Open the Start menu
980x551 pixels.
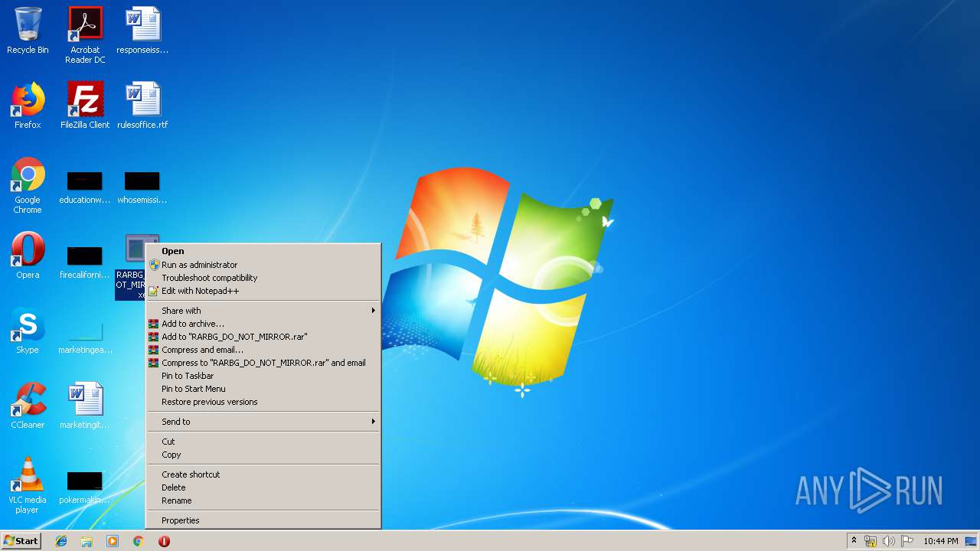21,541
